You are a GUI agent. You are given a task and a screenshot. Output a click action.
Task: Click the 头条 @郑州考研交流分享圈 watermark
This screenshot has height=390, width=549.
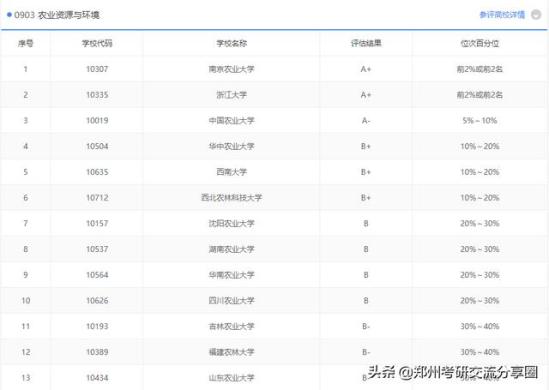(453, 372)
